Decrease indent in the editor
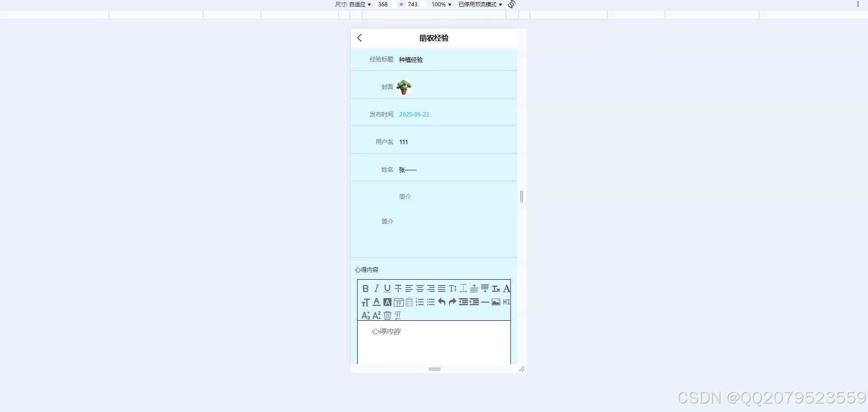Image resolution: width=868 pixels, height=412 pixels. pos(463,302)
